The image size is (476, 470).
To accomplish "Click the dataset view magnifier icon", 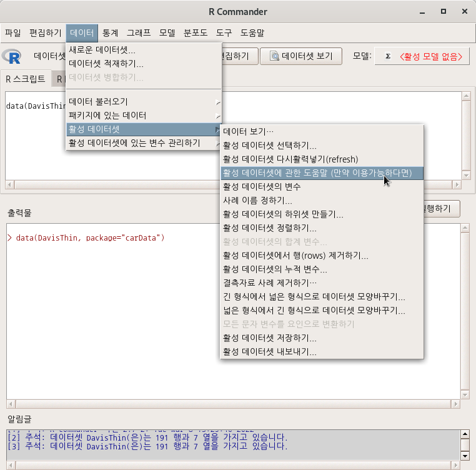I will click(x=274, y=56).
